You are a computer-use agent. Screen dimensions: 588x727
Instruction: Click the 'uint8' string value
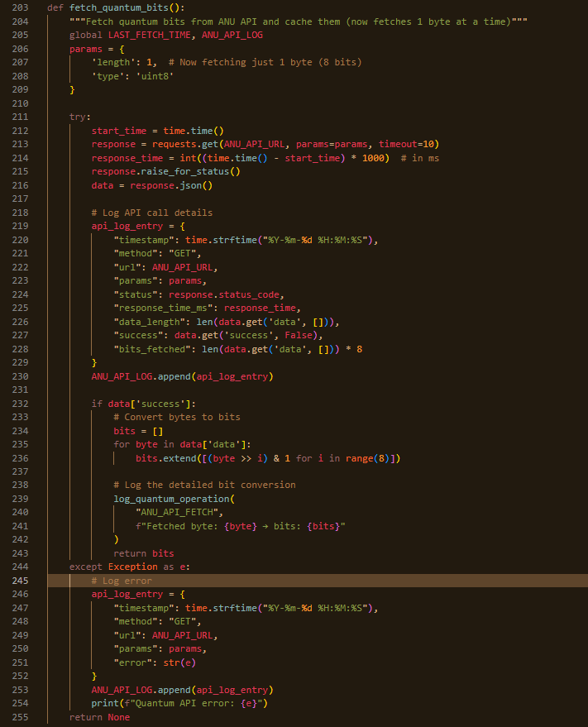point(155,76)
